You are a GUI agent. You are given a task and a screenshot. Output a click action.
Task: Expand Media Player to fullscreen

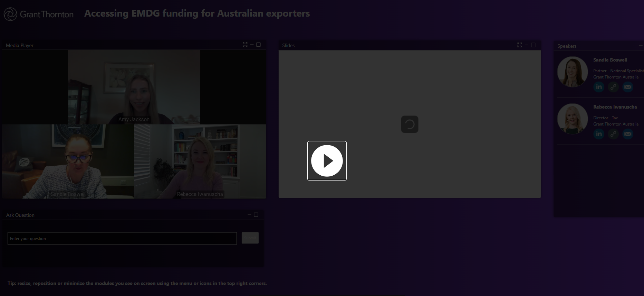pos(245,45)
